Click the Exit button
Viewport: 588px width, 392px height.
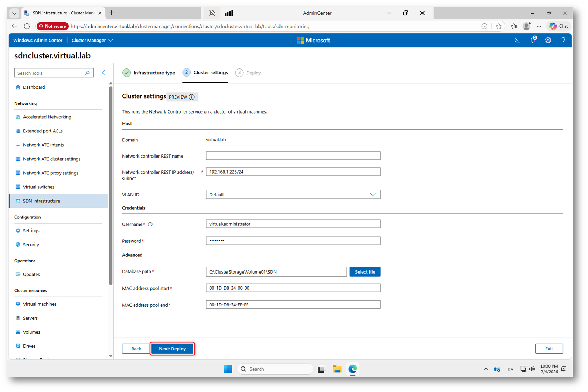tap(548, 349)
